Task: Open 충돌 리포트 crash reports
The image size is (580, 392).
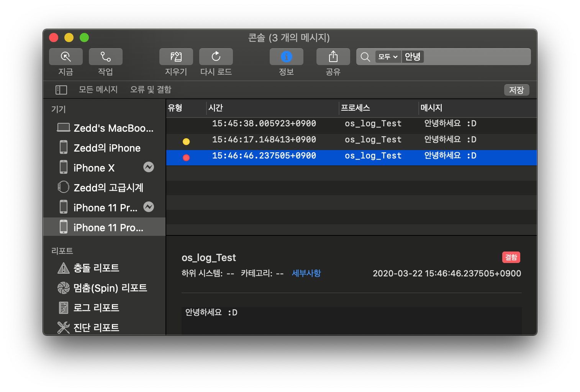Action: 105,268
